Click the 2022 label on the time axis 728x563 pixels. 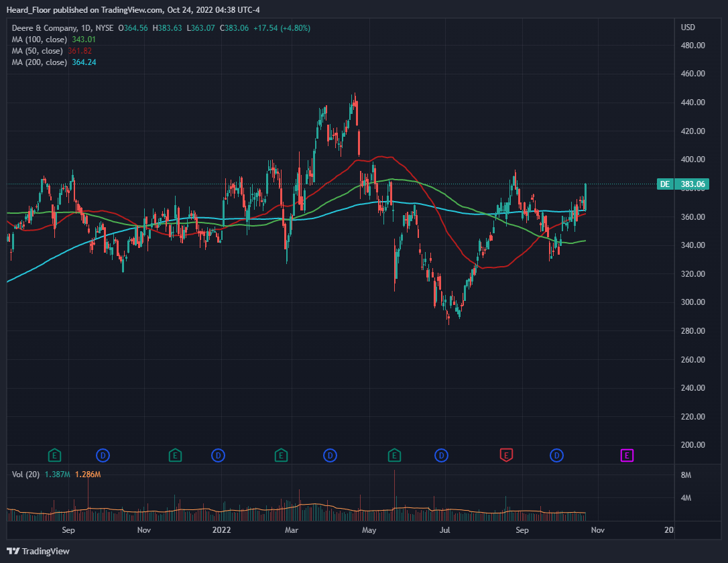coord(221,530)
